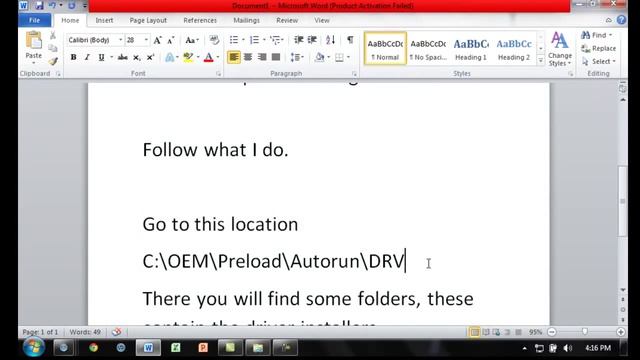The image size is (640, 360).
Task: Open the font size dropdown showing 28
Action: (146, 40)
